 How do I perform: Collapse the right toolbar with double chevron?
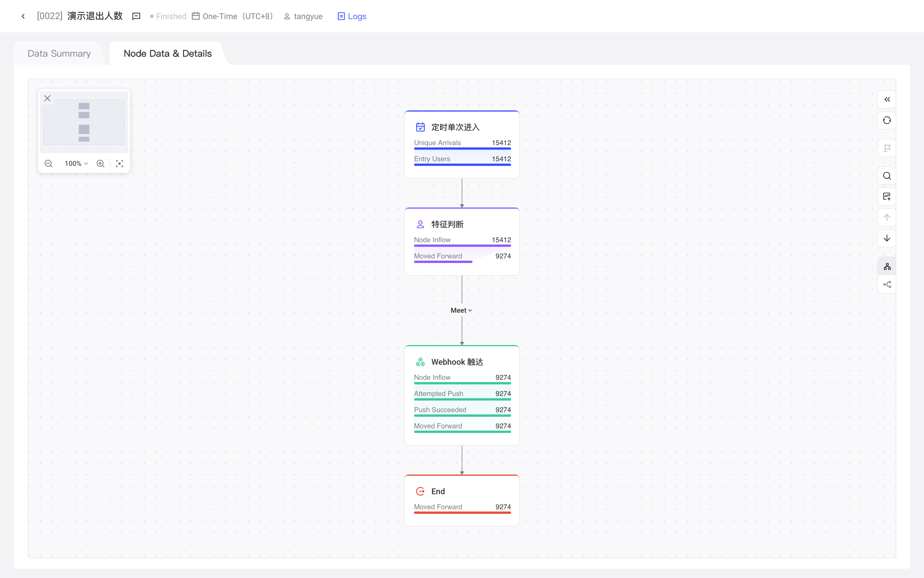tap(886, 99)
